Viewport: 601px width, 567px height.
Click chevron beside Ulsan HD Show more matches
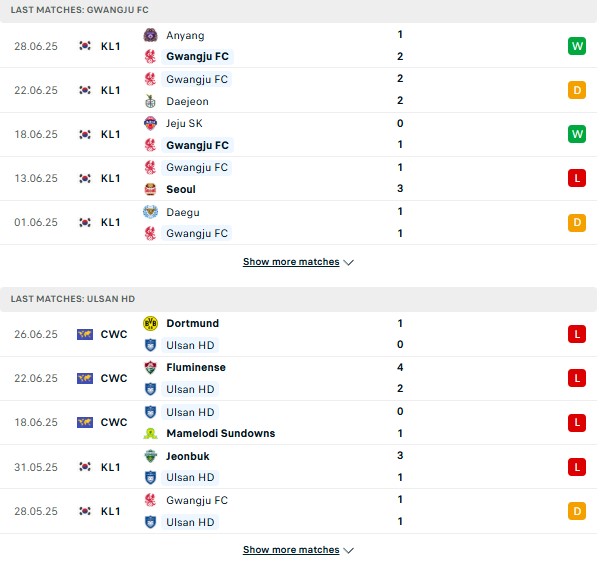pyautogui.click(x=348, y=551)
